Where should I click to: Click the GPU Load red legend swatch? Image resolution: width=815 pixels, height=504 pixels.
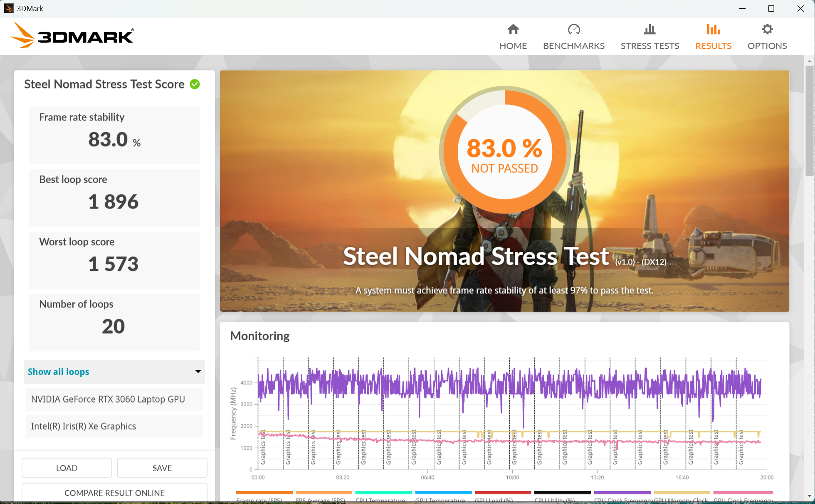(503, 492)
